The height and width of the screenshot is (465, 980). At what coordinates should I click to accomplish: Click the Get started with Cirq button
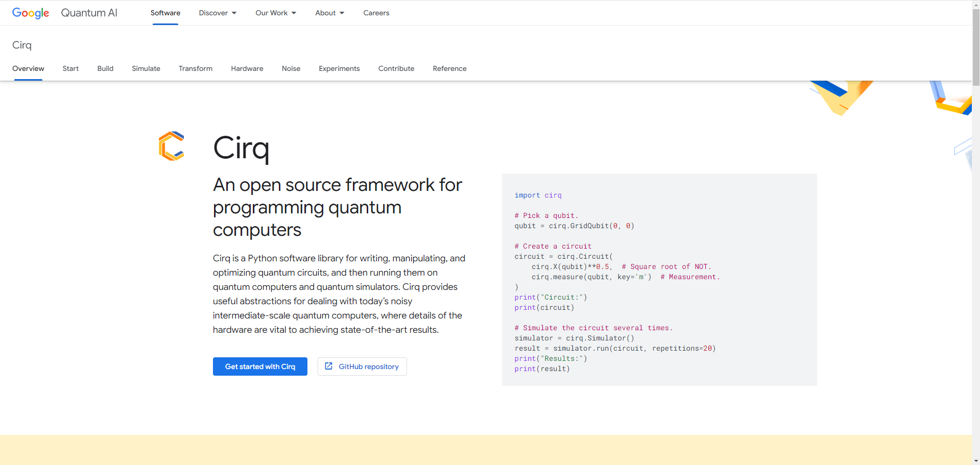(260, 366)
